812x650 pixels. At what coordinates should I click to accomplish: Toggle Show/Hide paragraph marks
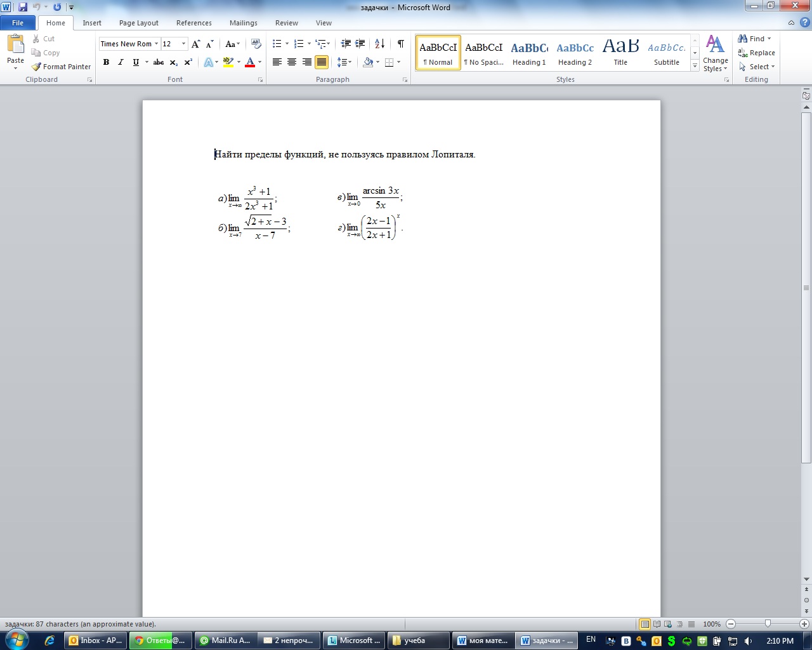coord(400,44)
